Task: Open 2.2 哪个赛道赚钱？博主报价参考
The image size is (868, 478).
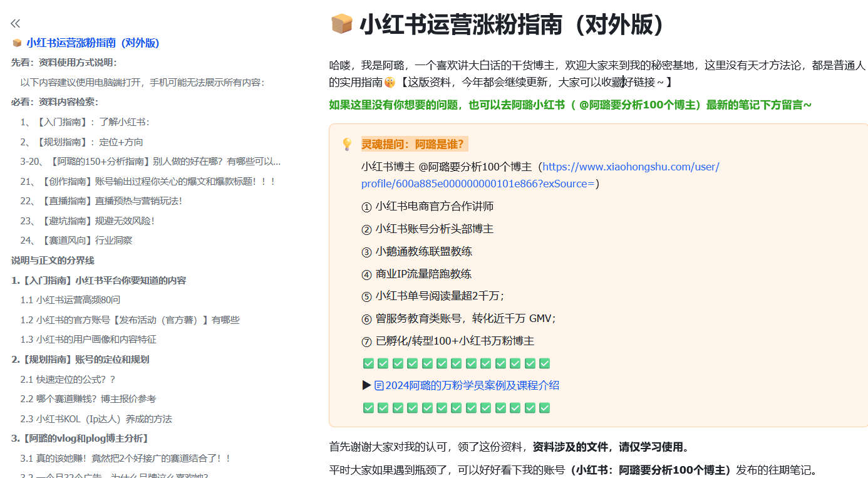Action: (x=88, y=399)
